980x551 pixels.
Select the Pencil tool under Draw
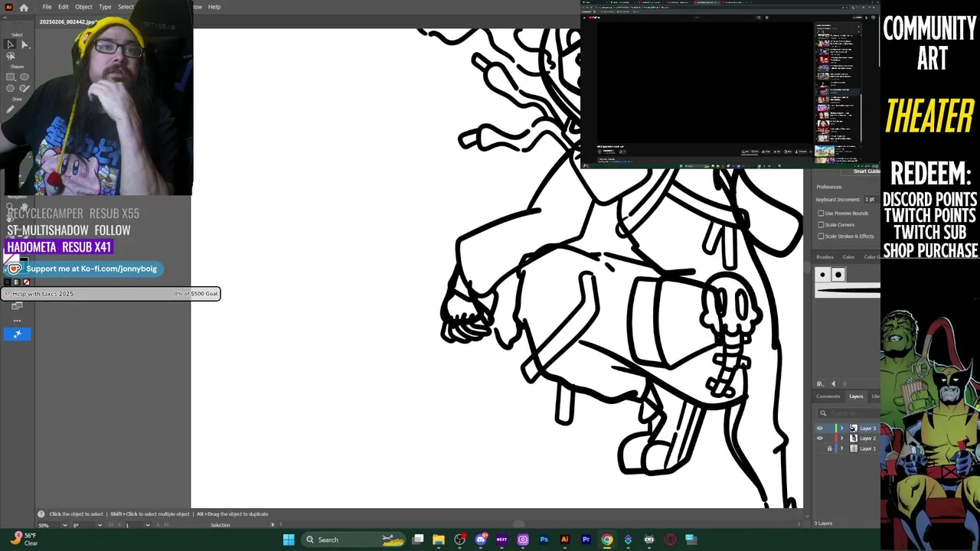pos(10,109)
